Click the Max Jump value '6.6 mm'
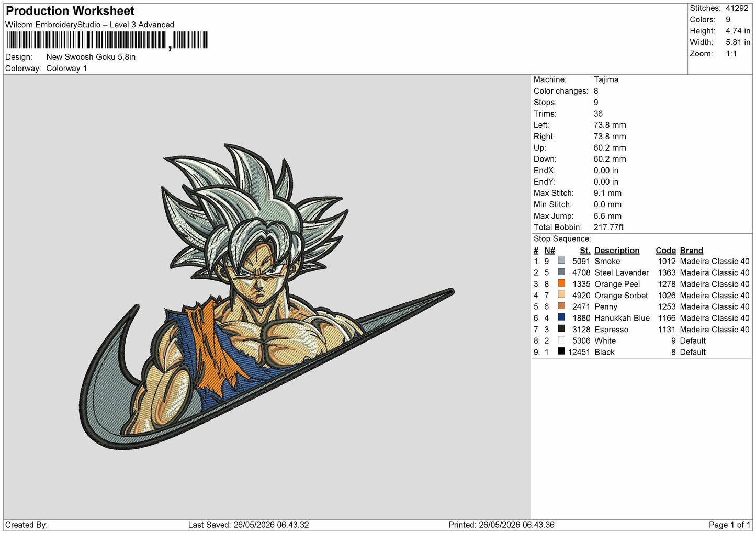The height and width of the screenshot is (534, 756). pyautogui.click(x=607, y=216)
